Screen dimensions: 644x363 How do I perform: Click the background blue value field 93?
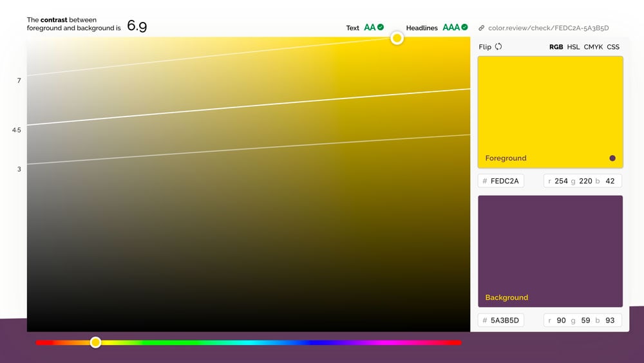(x=610, y=320)
